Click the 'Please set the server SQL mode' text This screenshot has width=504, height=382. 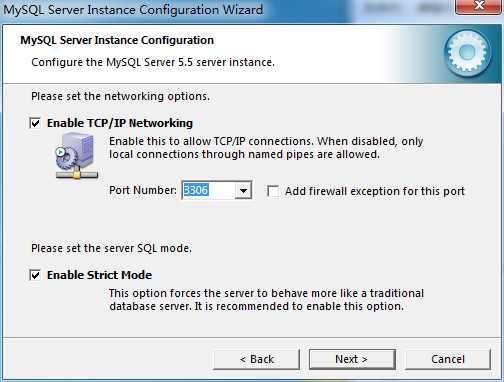(x=111, y=248)
